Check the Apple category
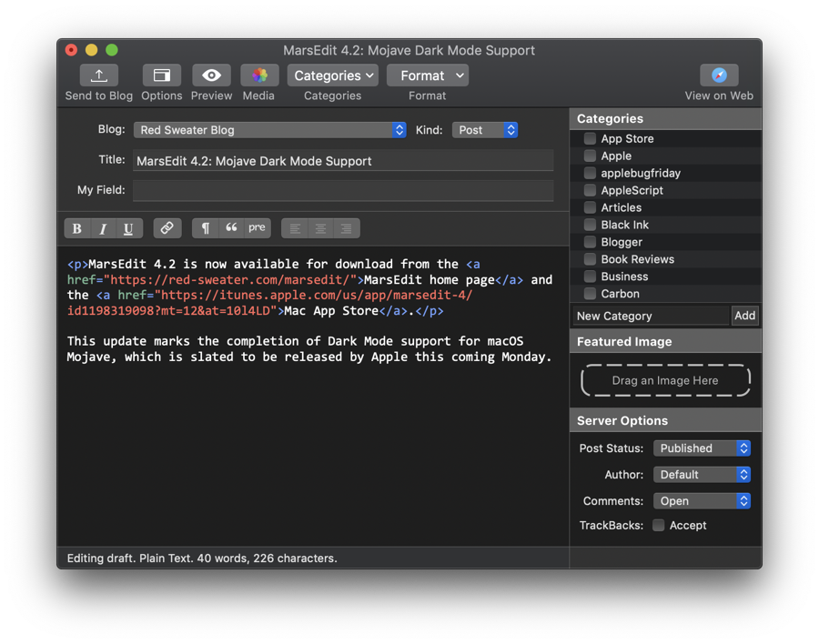This screenshot has height=644, width=819. coord(590,156)
